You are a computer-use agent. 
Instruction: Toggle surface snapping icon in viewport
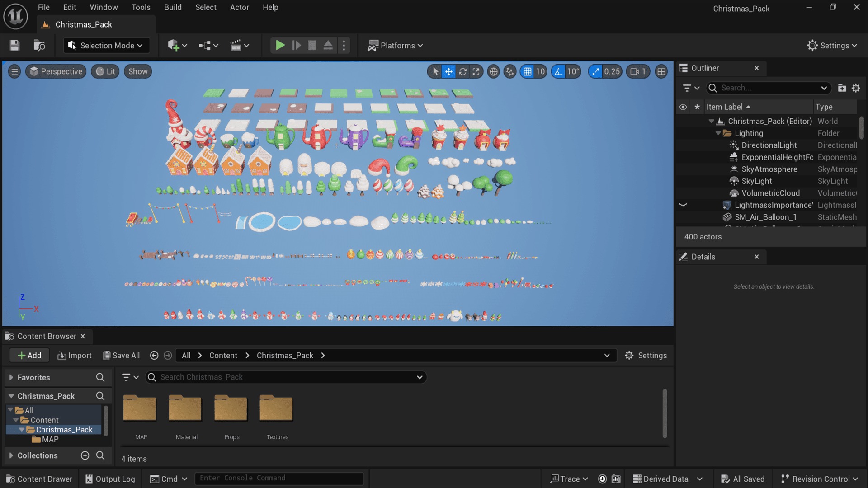[x=510, y=71]
